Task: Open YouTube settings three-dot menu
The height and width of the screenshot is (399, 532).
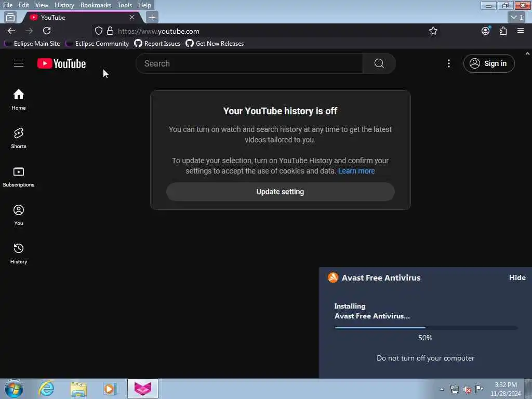Action: tap(448, 63)
